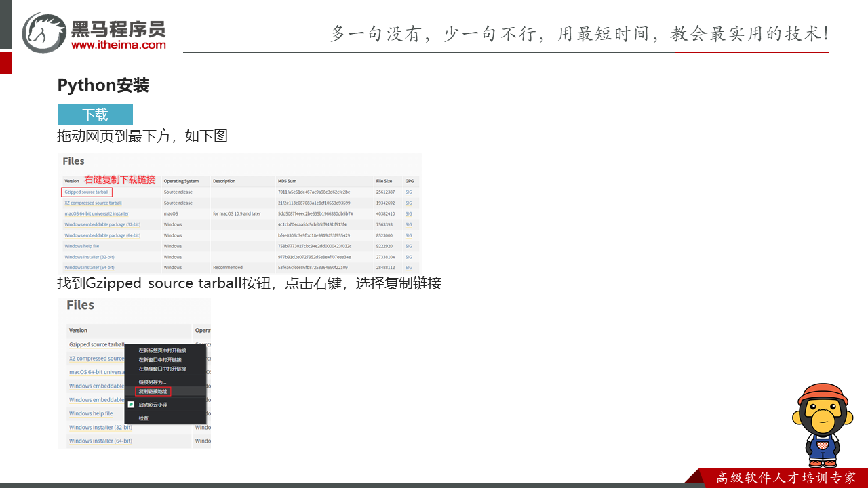Select 检查 at bottom of context menu

coord(144,418)
